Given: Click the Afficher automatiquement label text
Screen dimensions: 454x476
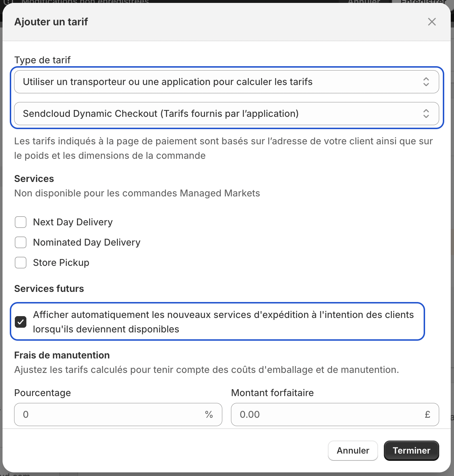Looking at the screenshot, I should coord(223,322).
